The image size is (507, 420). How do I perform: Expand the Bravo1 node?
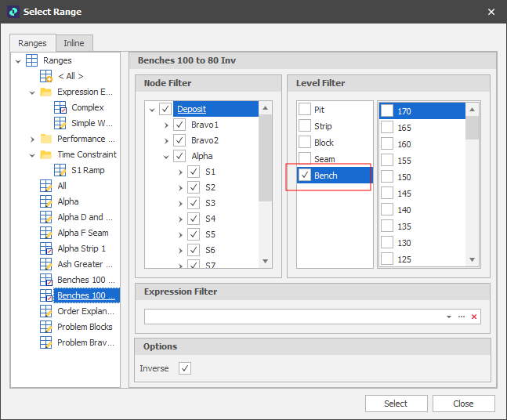(x=167, y=125)
